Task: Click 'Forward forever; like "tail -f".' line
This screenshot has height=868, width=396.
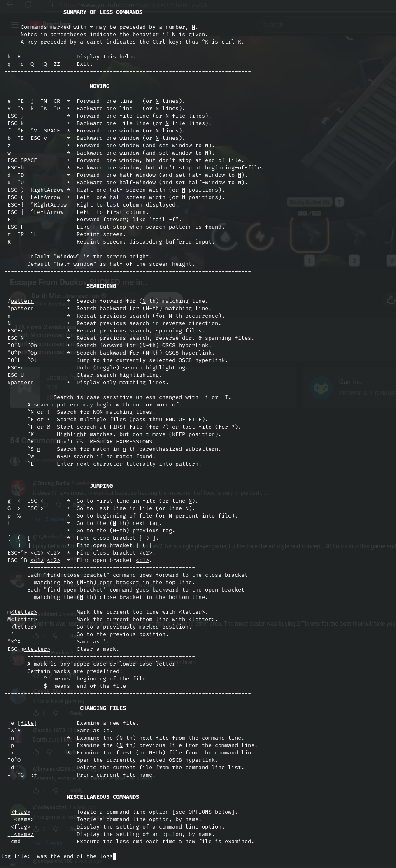Action: point(129,219)
